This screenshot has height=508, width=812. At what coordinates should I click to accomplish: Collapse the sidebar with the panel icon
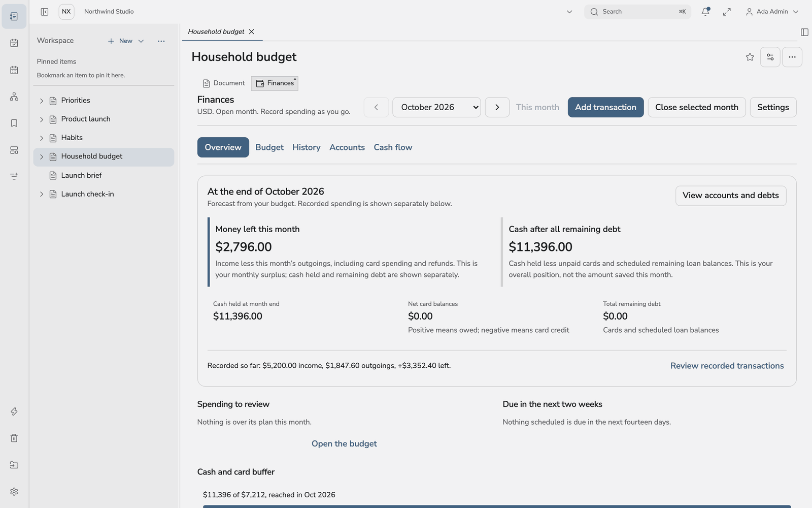coord(45,12)
